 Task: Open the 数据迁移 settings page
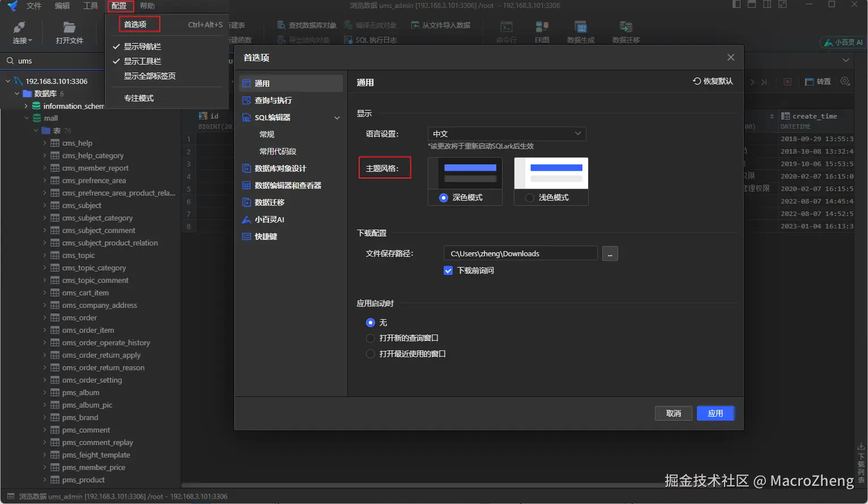[291, 202]
